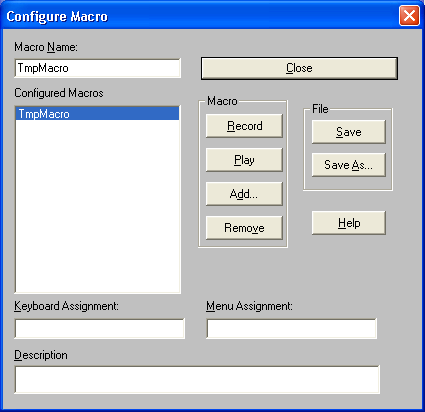Focus the Keyboard Assignment field
Screen dimensions: 425x412
[x=100, y=329]
